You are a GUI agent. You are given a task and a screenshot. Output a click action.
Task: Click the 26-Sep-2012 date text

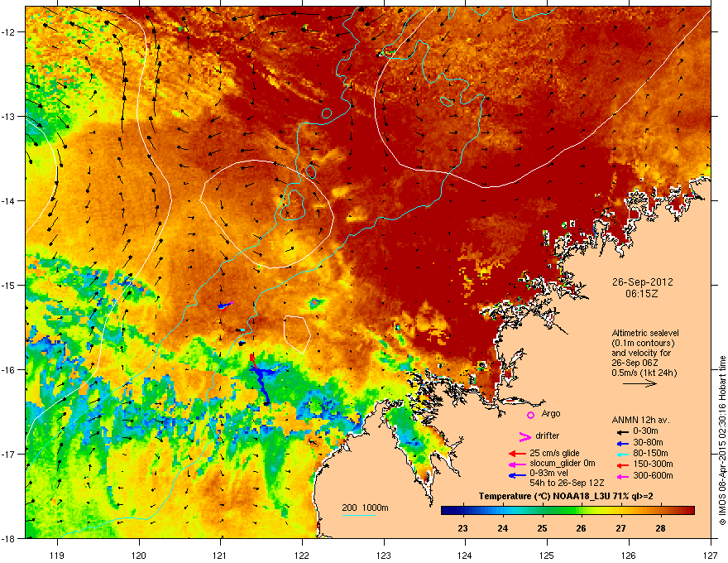point(642,282)
